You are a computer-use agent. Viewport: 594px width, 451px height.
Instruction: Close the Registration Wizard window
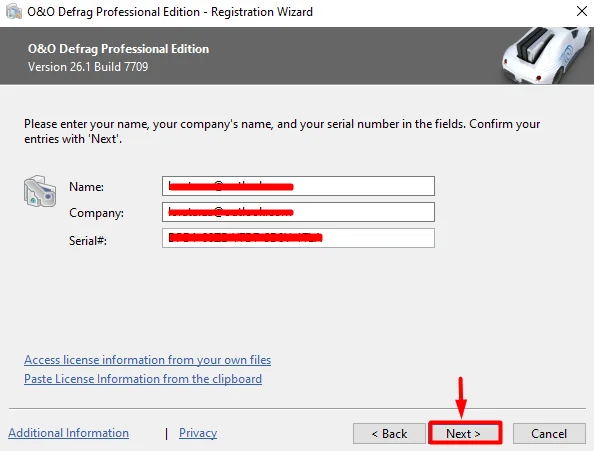point(581,11)
